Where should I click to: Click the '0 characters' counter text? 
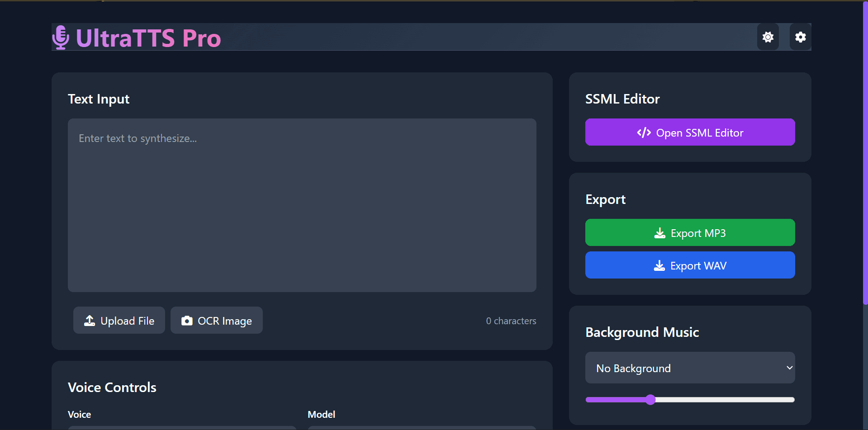tap(511, 321)
